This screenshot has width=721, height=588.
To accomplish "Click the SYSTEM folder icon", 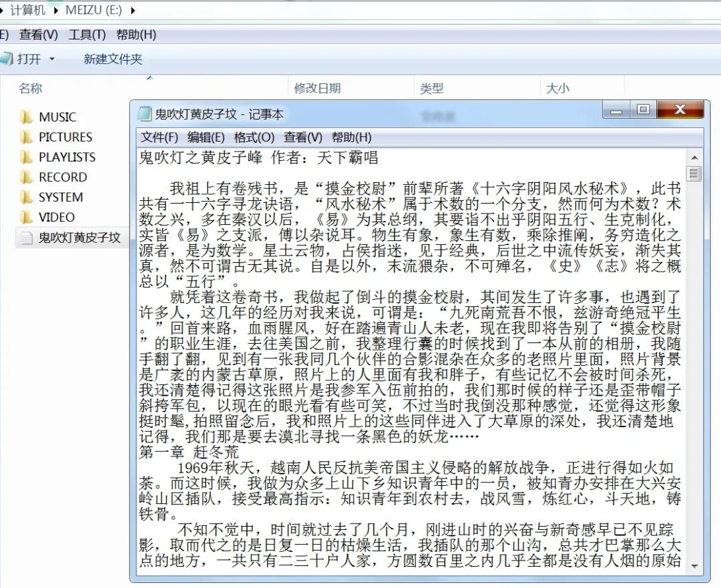I will (27, 198).
